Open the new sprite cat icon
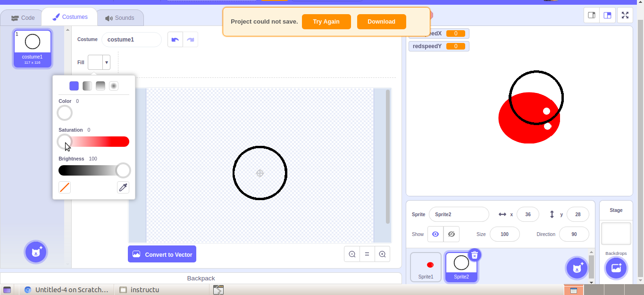Image resolution: width=644 pixels, height=295 pixels. click(577, 268)
